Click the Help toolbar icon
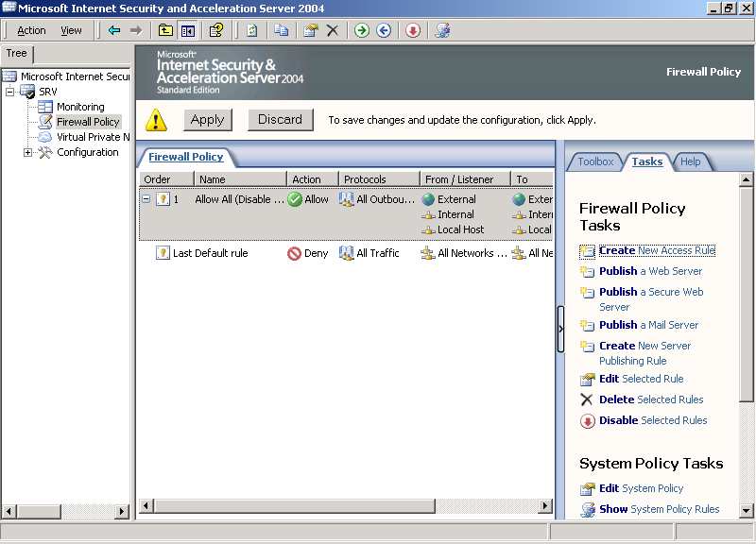 tap(216, 30)
